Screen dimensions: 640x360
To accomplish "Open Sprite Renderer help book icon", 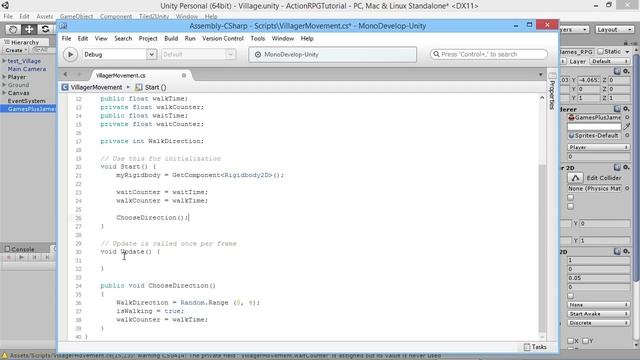I will coord(617,109).
